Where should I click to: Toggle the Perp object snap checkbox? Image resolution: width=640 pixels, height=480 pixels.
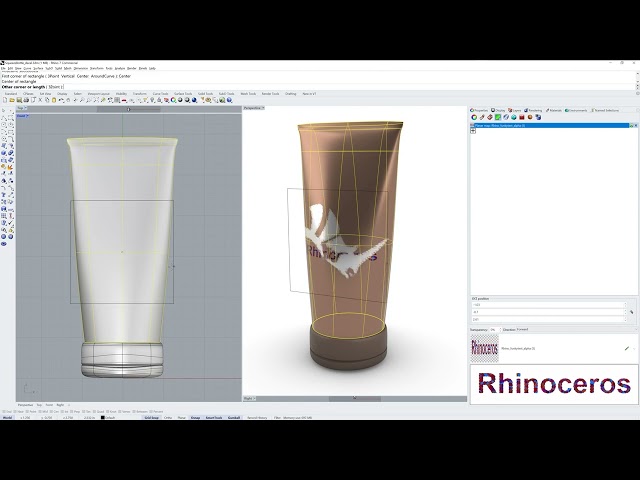point(71,411)
